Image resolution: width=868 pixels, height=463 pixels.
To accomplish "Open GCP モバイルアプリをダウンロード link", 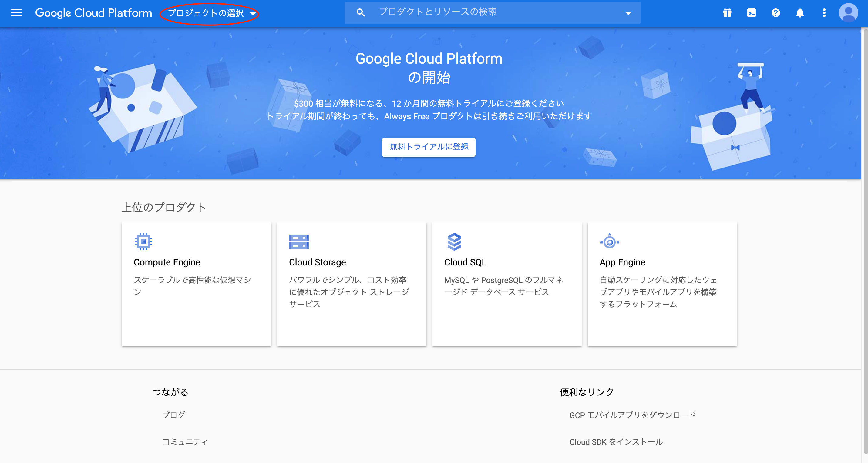I will (x=632, y=415).
